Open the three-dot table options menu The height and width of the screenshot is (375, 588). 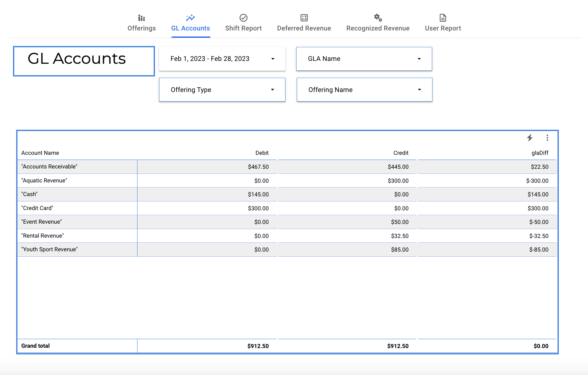click(x=547, y=138)
